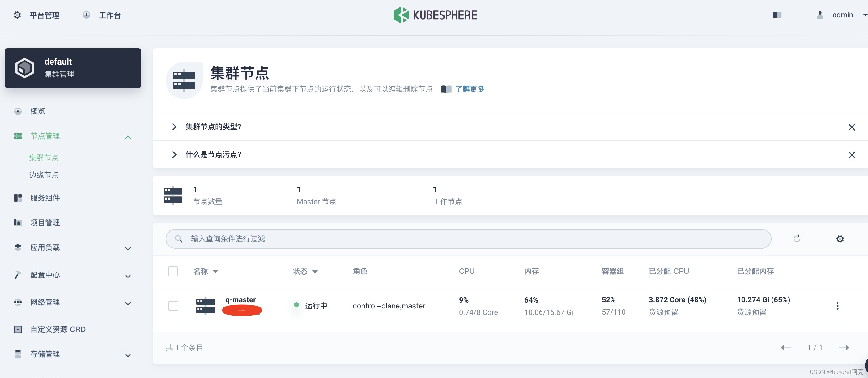Click the admin user avatar icon
The width and height of the screenshot is (868, 378).
click(820, 15)
